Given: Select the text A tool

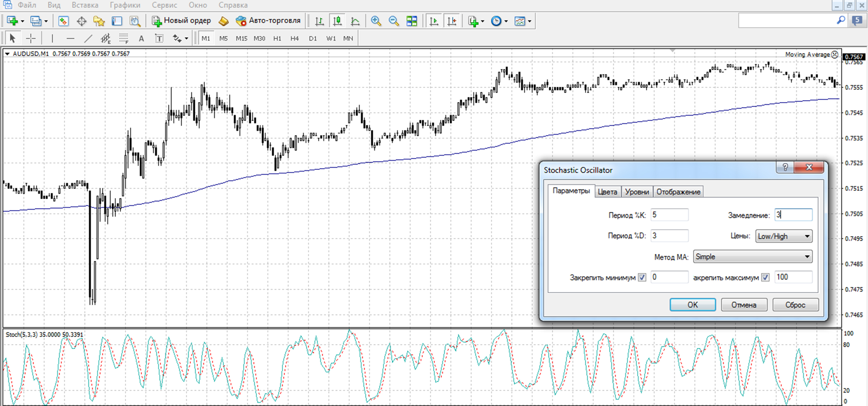Looking at the screenshot, I should coord(141,38).
